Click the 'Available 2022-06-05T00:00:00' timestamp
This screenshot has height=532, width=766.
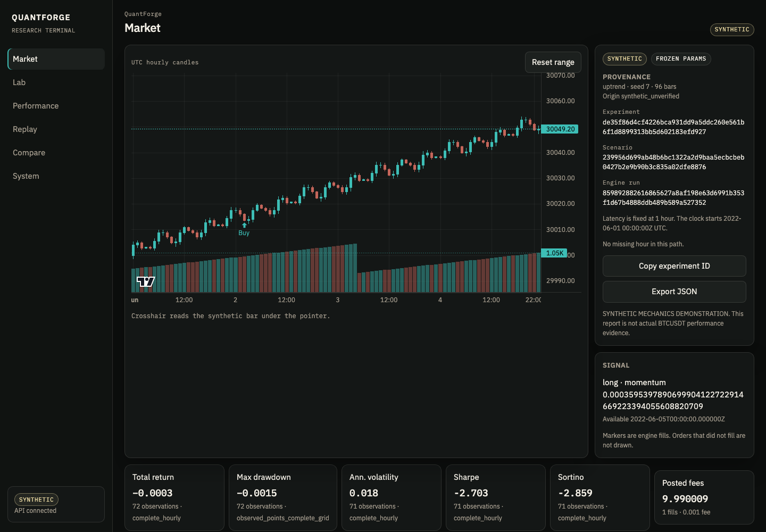click(x=664, y=419)
